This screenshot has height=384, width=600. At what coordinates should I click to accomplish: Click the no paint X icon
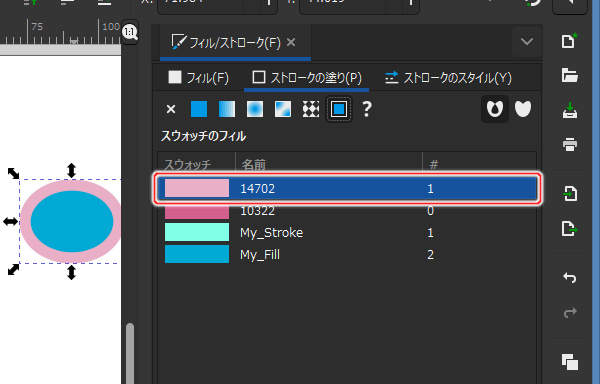(171, 109)
